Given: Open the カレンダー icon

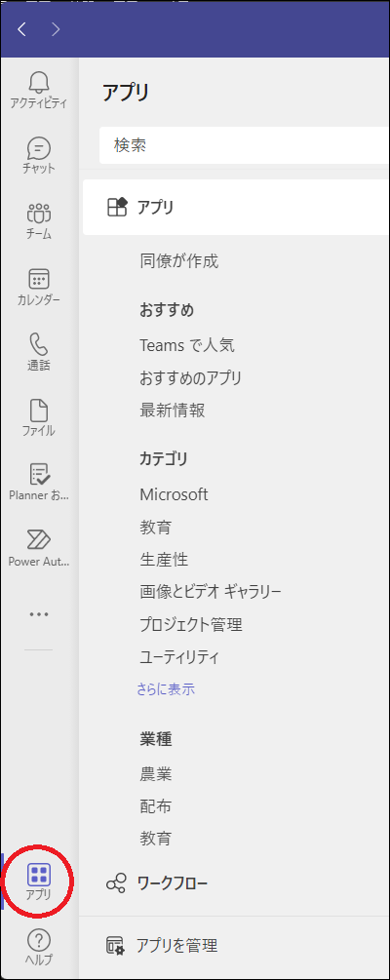Looking at the screenshot, I should [39, 279].
